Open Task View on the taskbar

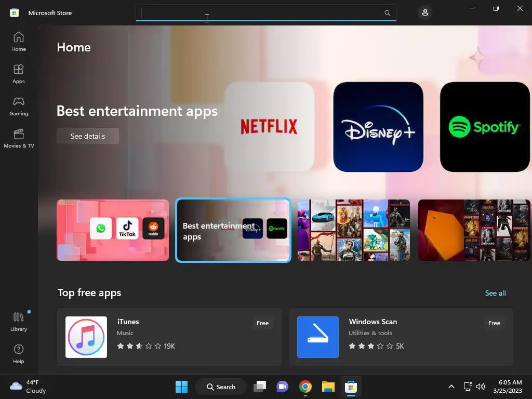(260, 387)
